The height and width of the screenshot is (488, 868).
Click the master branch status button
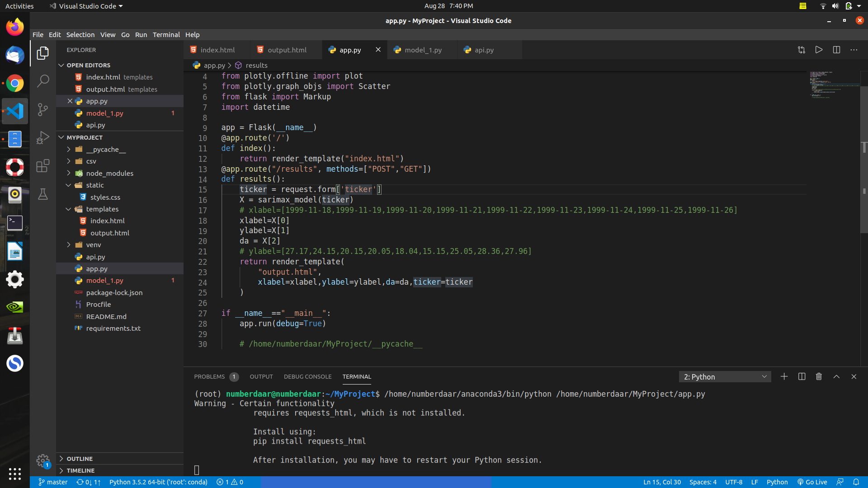[53, 482]
